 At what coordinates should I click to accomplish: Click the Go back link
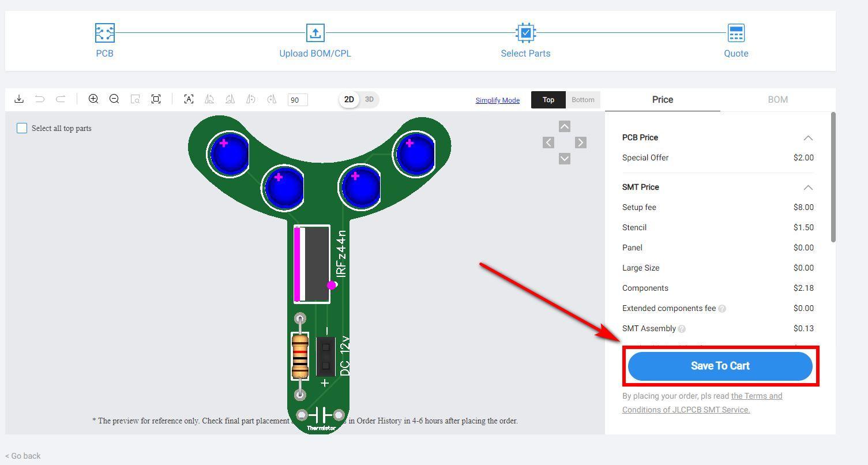tap(23, 456)
